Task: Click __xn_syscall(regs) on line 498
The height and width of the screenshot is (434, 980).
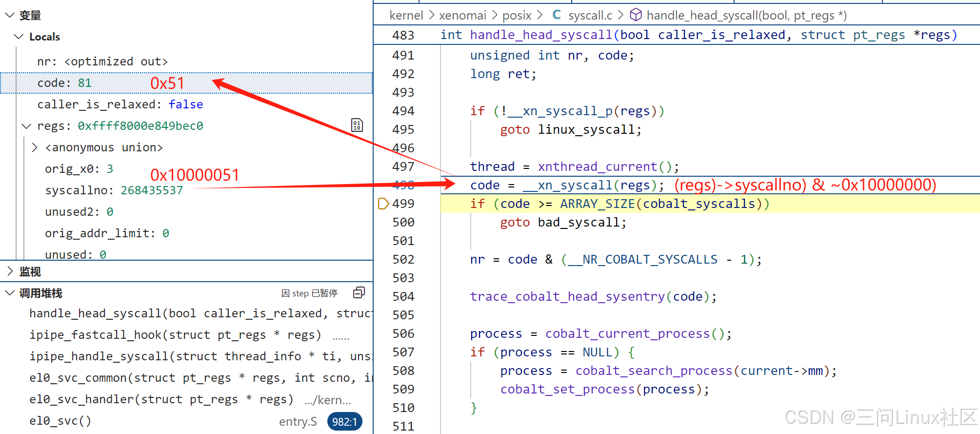Action: coord(590,185)
